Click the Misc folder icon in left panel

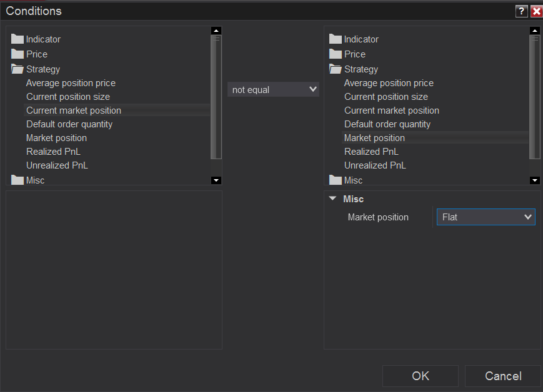pyautogui.click(x=17, y=180)
